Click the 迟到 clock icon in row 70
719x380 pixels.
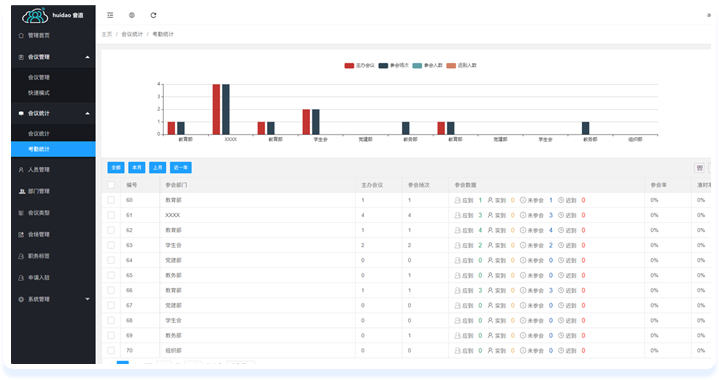point(561,350)
